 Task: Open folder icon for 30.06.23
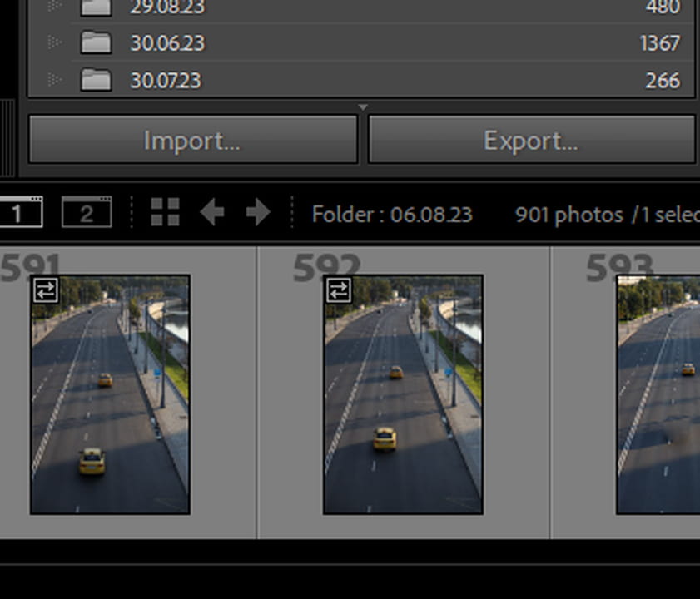[96, 42]
